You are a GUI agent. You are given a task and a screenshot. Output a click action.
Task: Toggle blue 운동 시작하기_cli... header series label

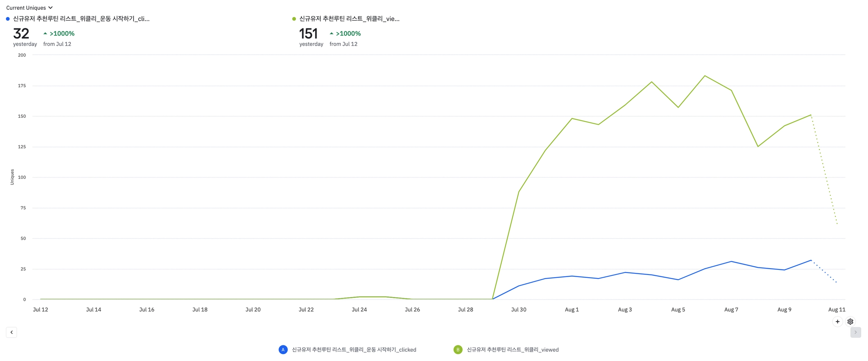click(x=81, y=19)
